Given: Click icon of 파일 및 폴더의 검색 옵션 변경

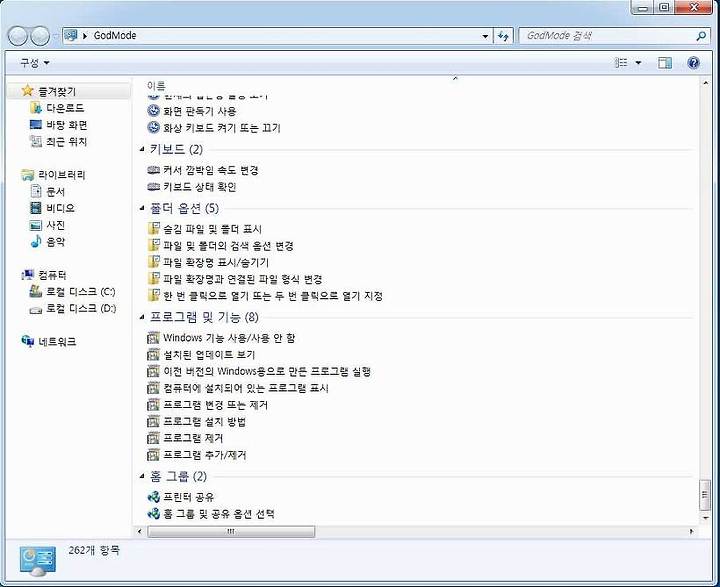Looking at the screenshot, I should point(153,245).
